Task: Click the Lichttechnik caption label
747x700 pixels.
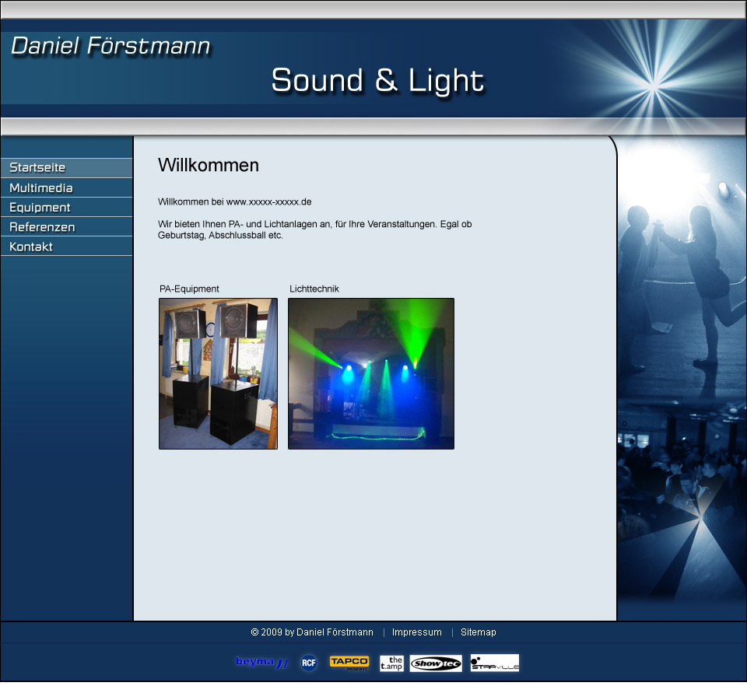Action: 314,289
